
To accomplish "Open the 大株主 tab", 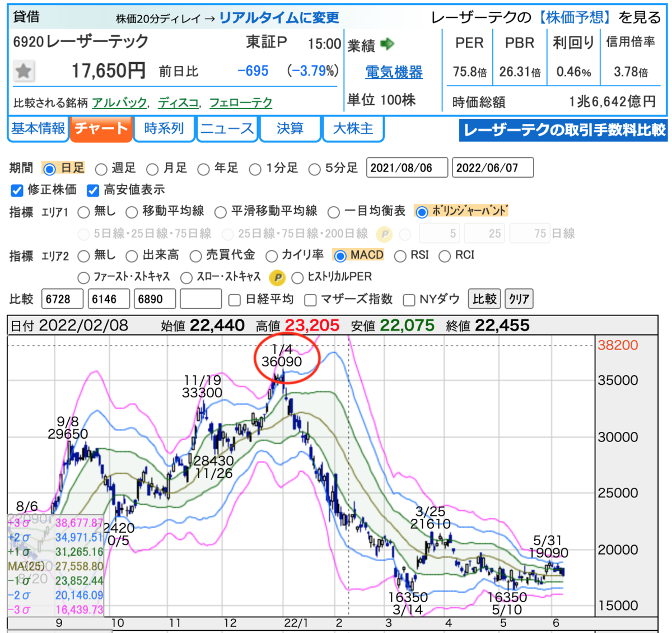I will (x=353, y=129).
